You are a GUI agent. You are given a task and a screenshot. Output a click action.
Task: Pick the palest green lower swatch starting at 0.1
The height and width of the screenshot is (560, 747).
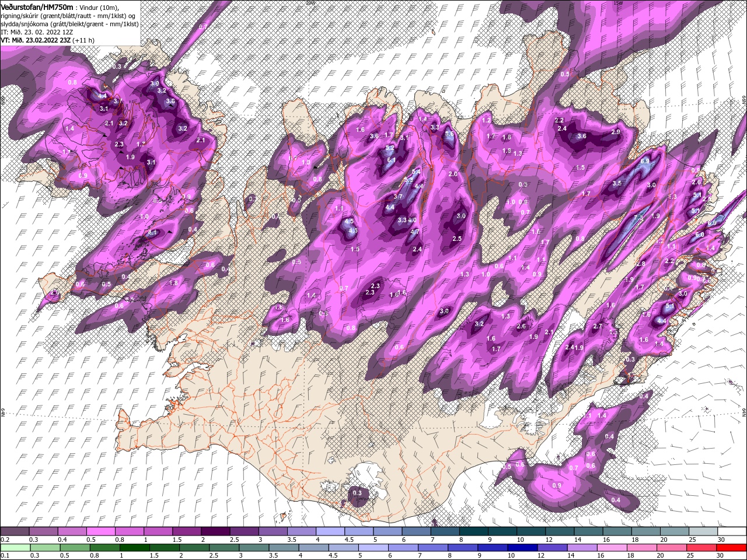15,548
